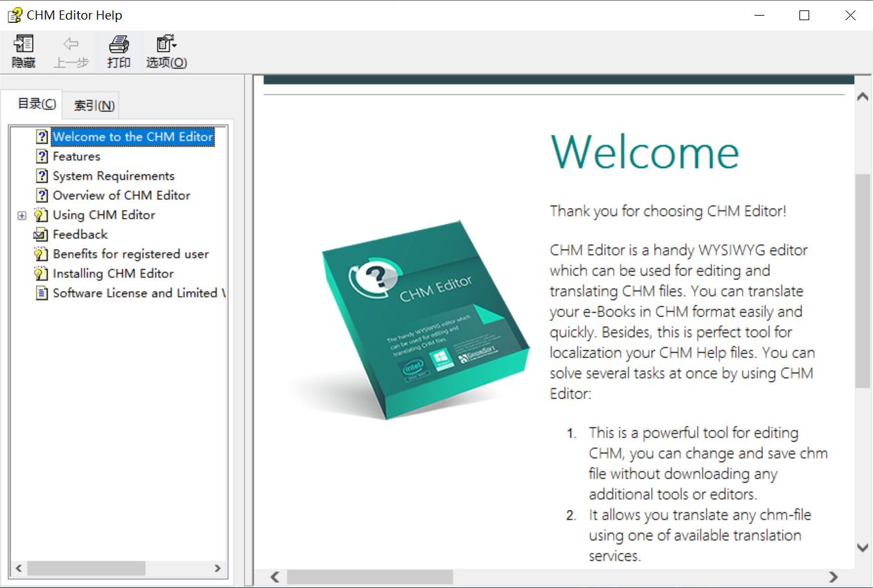Viewport: 873px width, 588px height.
Task: Click the content pane horizontal scrollbar thumb
Action: point(370,577)
